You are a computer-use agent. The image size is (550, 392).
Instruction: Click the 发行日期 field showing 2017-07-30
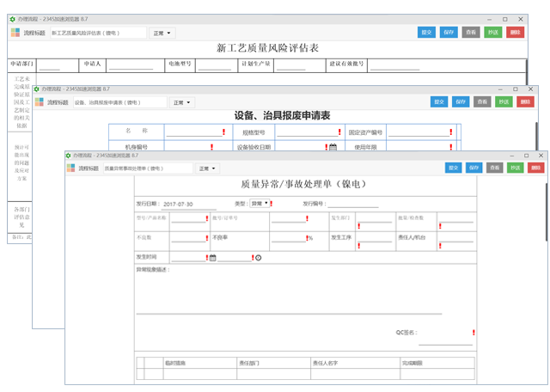click(189, 205)
